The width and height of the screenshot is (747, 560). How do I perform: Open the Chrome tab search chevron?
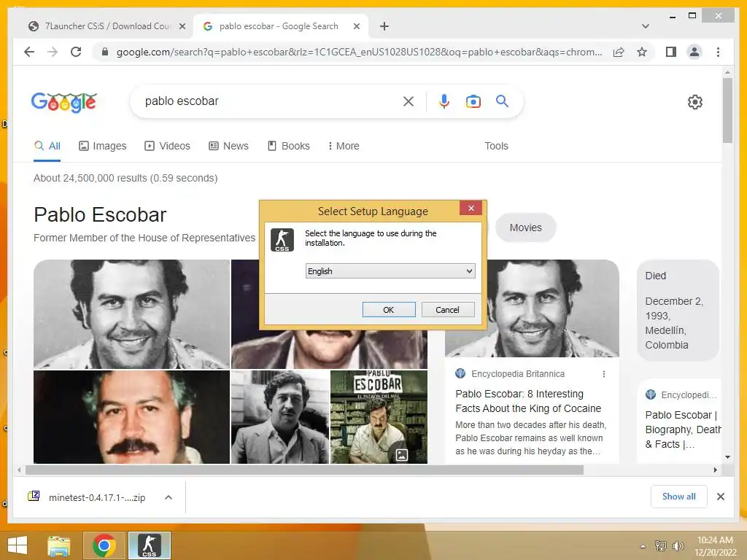[x=645, y=26]
